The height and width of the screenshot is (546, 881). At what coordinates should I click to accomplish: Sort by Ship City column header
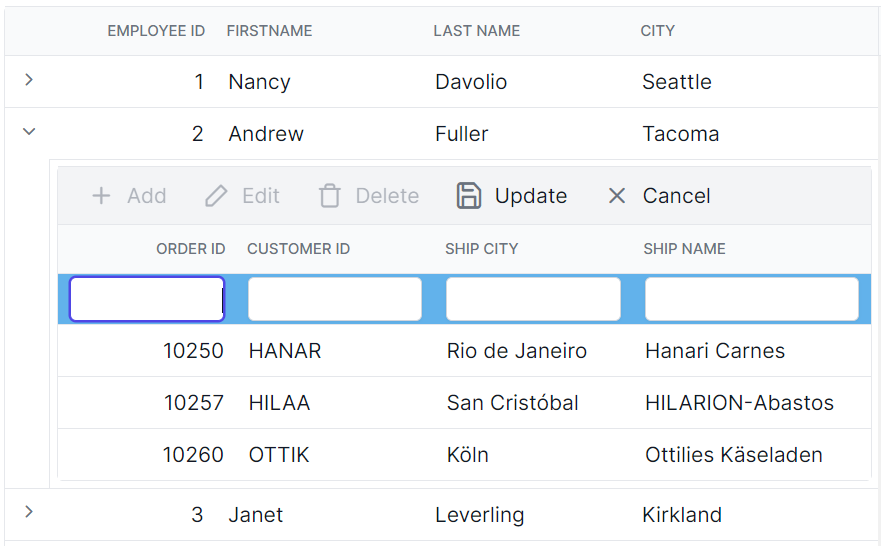click(482, 249)
